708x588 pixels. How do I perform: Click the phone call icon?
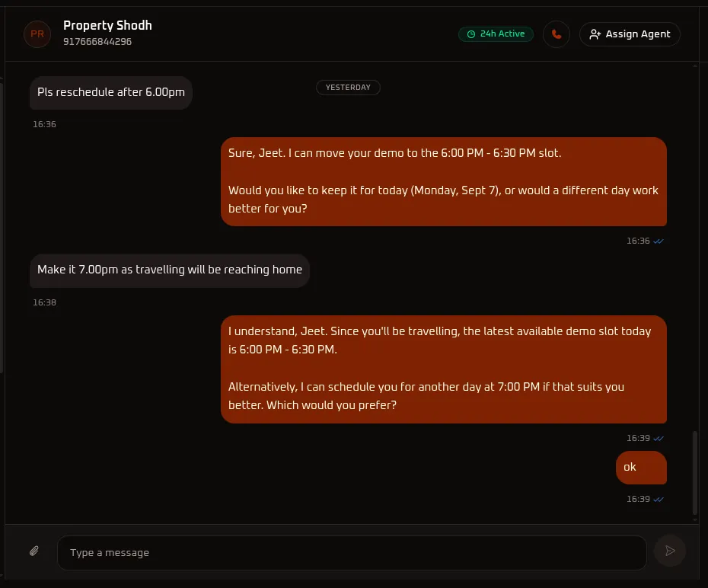[x=557, y=34]
